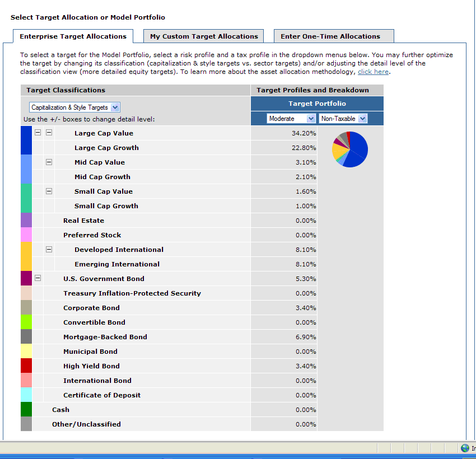476x459 pixels.
Task: Collapse the U.S. Government Bond group
Action: (x=38, y=278)
